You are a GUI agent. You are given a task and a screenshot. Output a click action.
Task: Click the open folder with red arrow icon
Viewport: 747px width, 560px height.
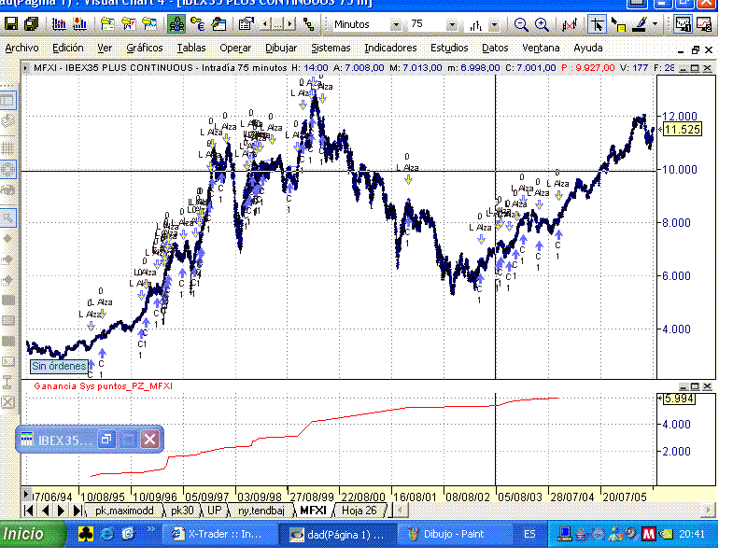click(x=129, y=24)
